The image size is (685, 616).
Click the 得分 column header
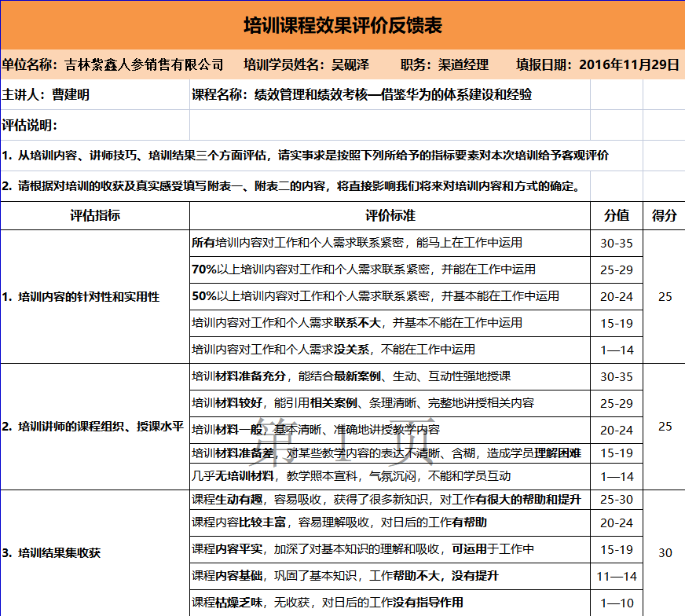[664, 215]
